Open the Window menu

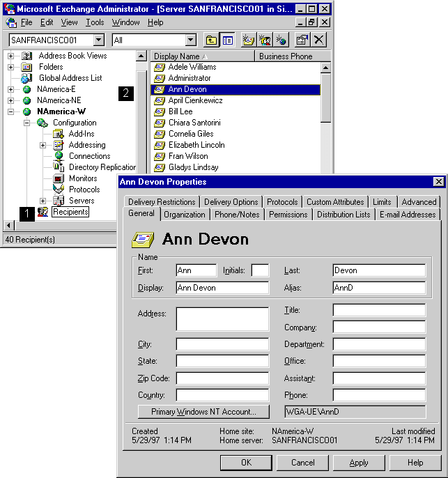coord(125,22)
